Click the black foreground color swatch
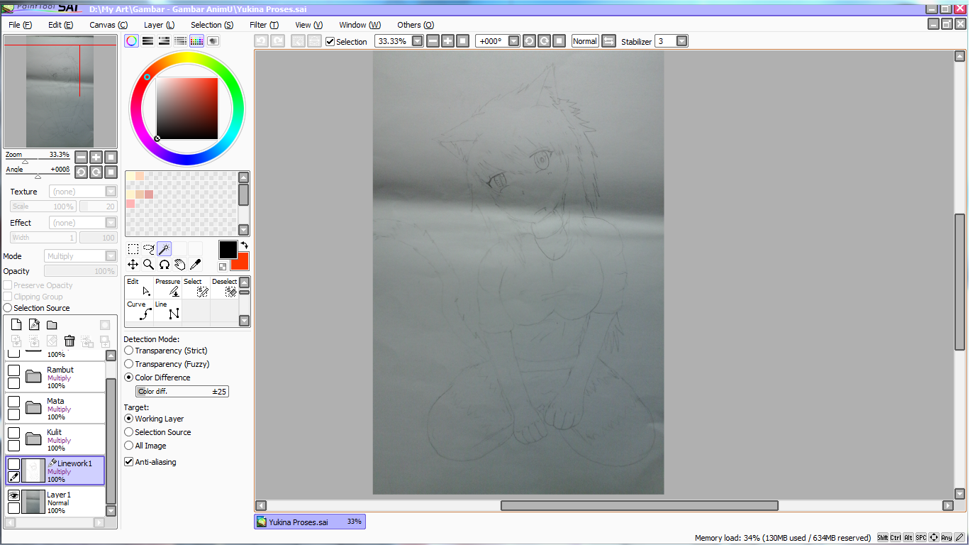980x545 pixels. tap(228, 249)
